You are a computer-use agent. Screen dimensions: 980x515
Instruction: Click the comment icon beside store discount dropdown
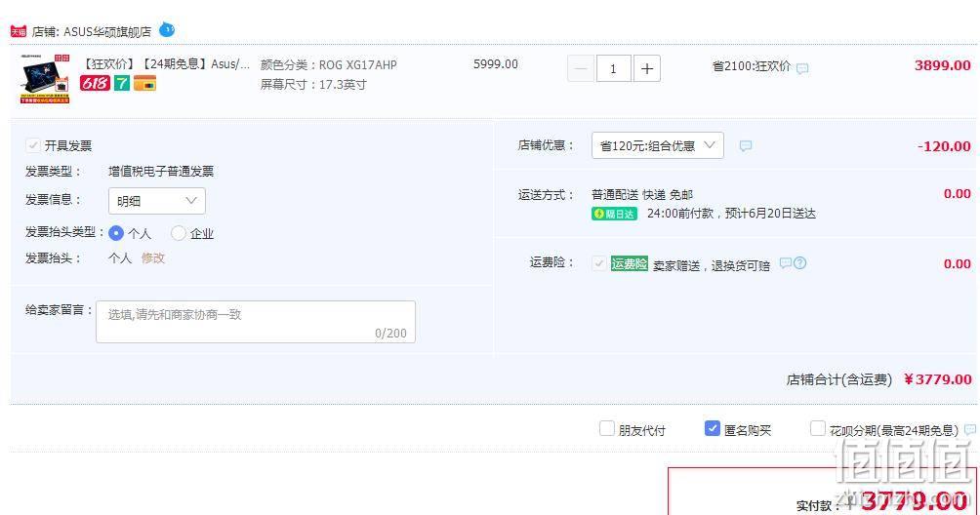746,145
